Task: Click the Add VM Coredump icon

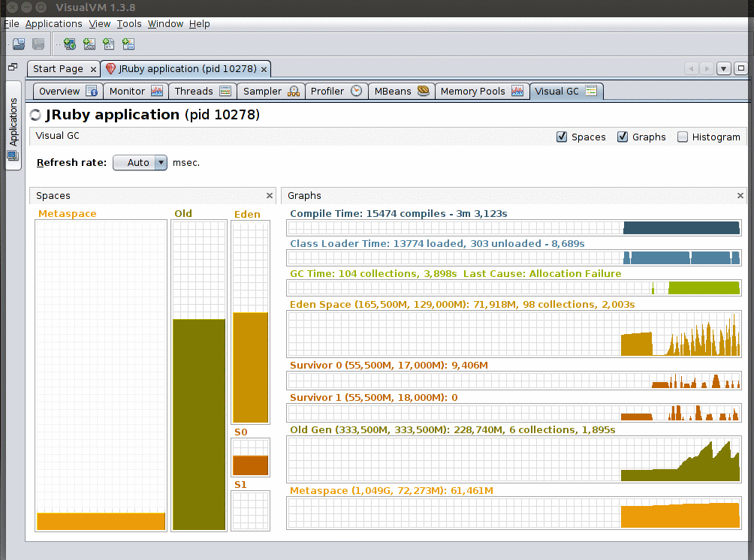Action: tap(109, 44)
